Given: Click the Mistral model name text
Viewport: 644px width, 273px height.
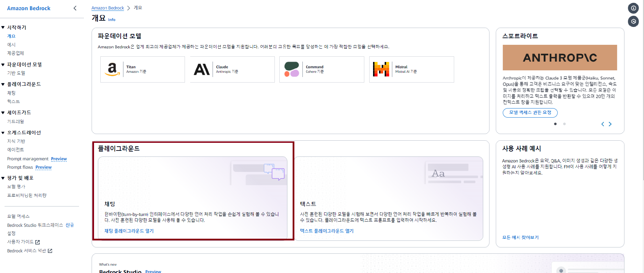Looking at the screenshot, I should coord(401,67).
